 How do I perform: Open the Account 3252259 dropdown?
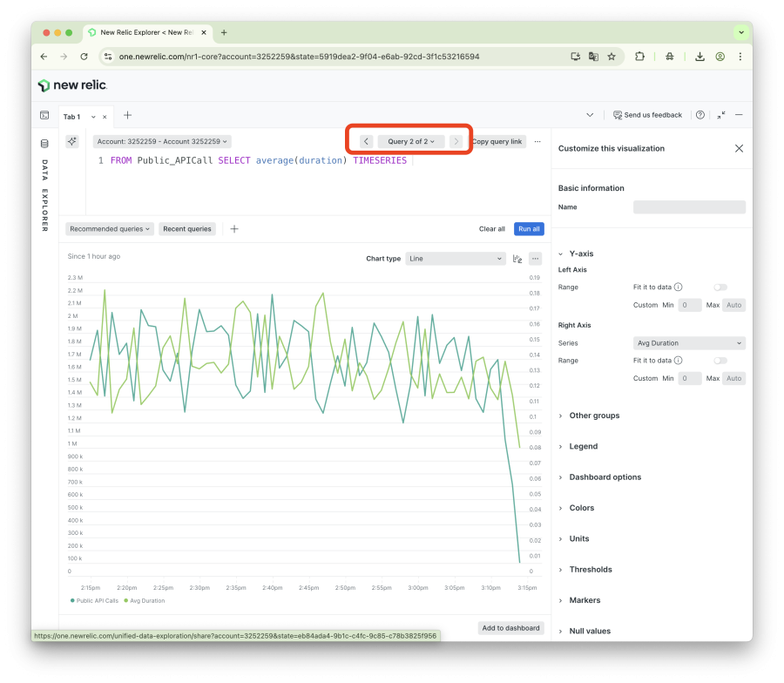pyautogui.click(x=162, y=141)
